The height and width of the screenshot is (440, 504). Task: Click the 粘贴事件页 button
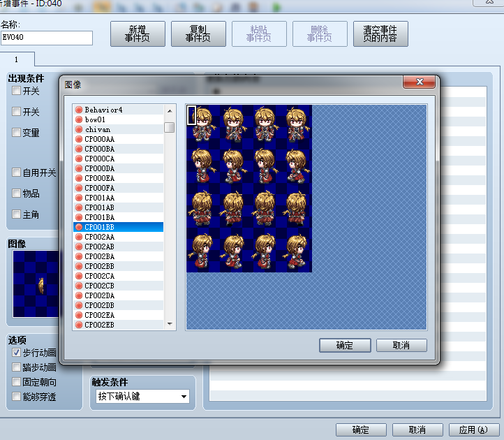(259, 34)
